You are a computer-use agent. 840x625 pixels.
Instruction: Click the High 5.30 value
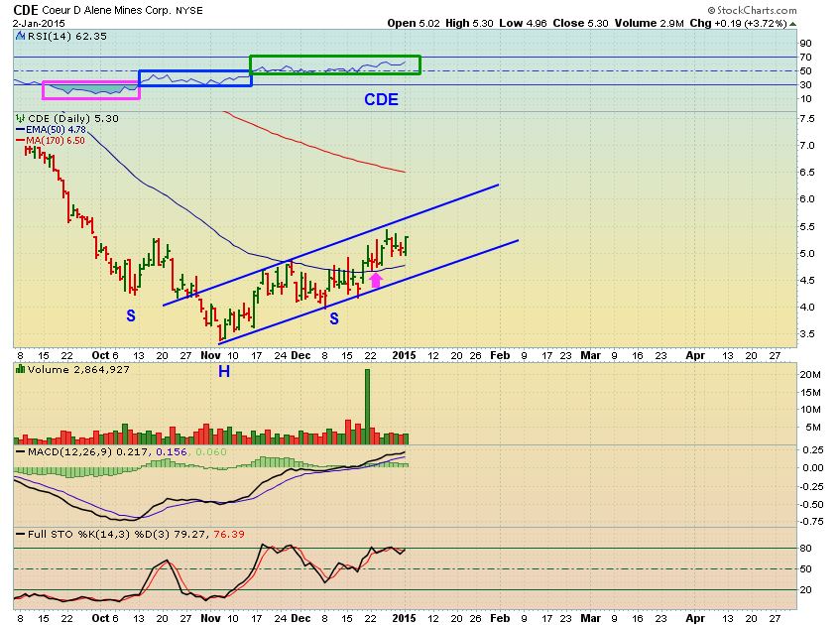point(469,23)
